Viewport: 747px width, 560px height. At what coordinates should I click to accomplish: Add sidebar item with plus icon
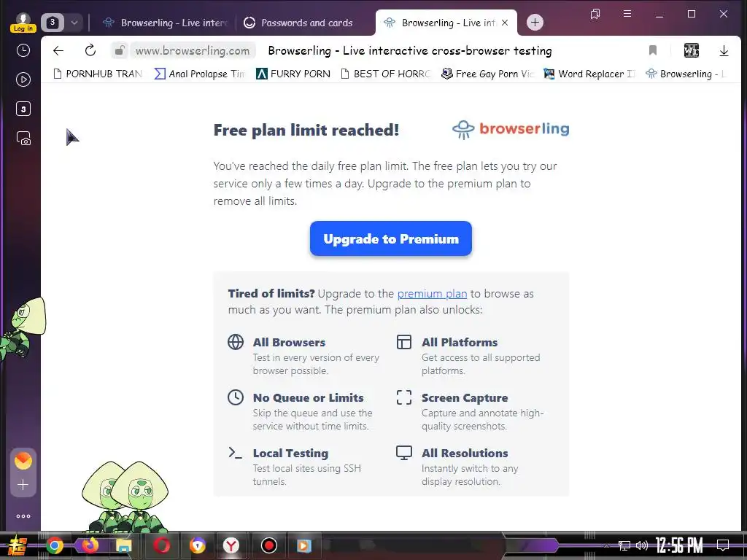pyautogui.click(x=23, y=485)
